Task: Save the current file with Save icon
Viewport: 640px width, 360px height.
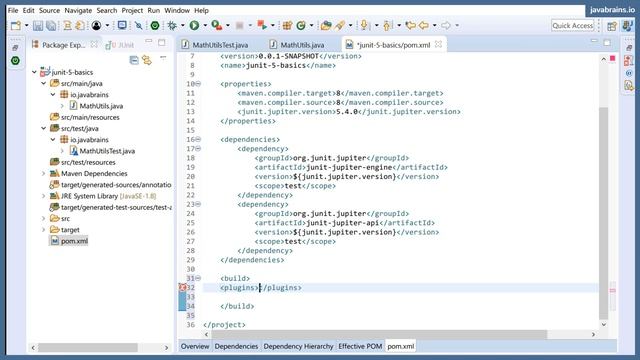Action: [38, 26]
